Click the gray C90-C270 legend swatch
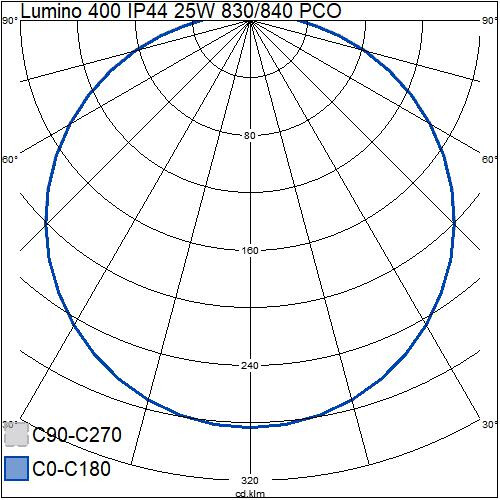The image size is (500, 500). [17, 434]
